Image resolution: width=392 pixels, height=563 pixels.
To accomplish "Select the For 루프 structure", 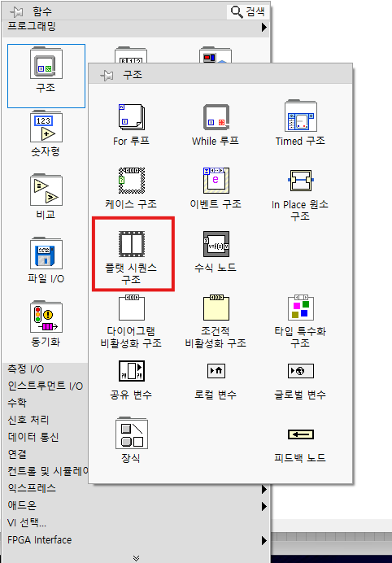I will coord(132,117).
